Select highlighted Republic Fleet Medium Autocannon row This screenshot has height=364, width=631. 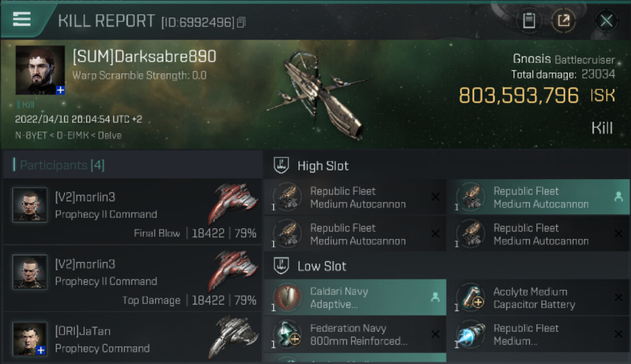(539, 197)
